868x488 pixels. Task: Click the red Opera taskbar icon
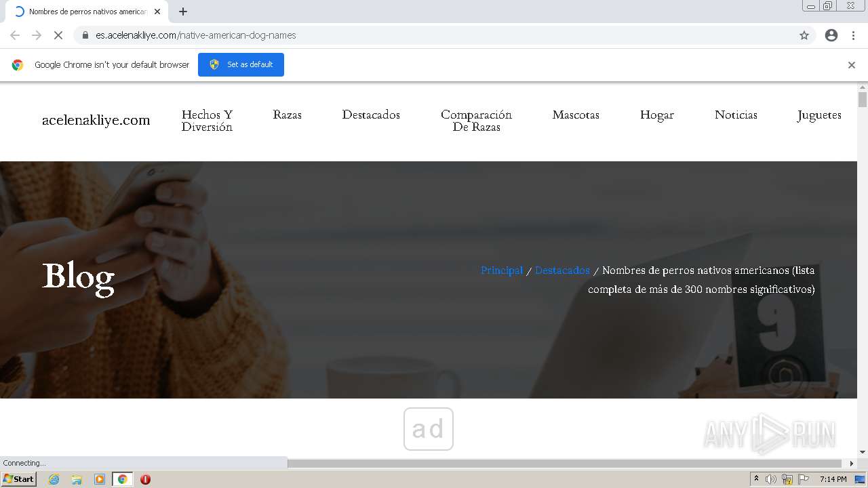pyautogui.click(x=145, y=479)
